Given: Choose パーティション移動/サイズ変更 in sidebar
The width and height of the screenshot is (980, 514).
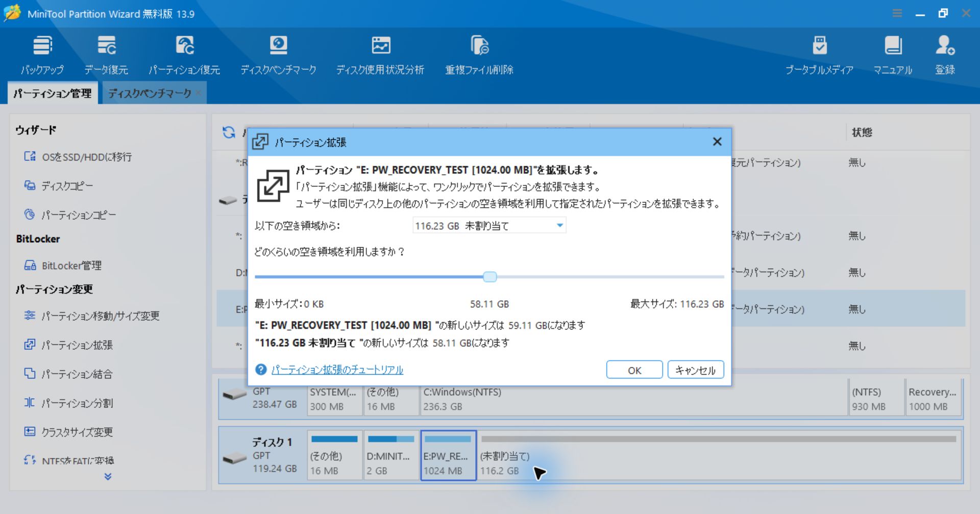Looking at the screenshot, I should point(92,316).
